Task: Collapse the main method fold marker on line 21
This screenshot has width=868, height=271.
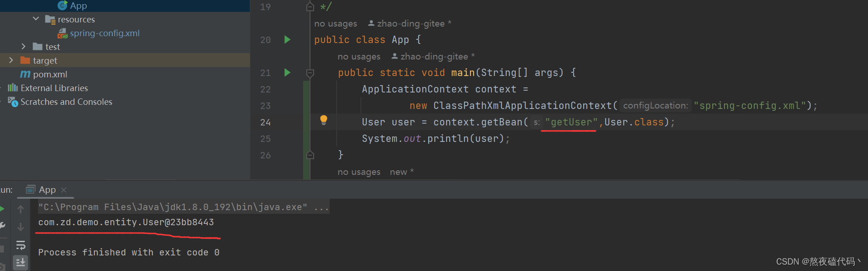Action: 310,73
